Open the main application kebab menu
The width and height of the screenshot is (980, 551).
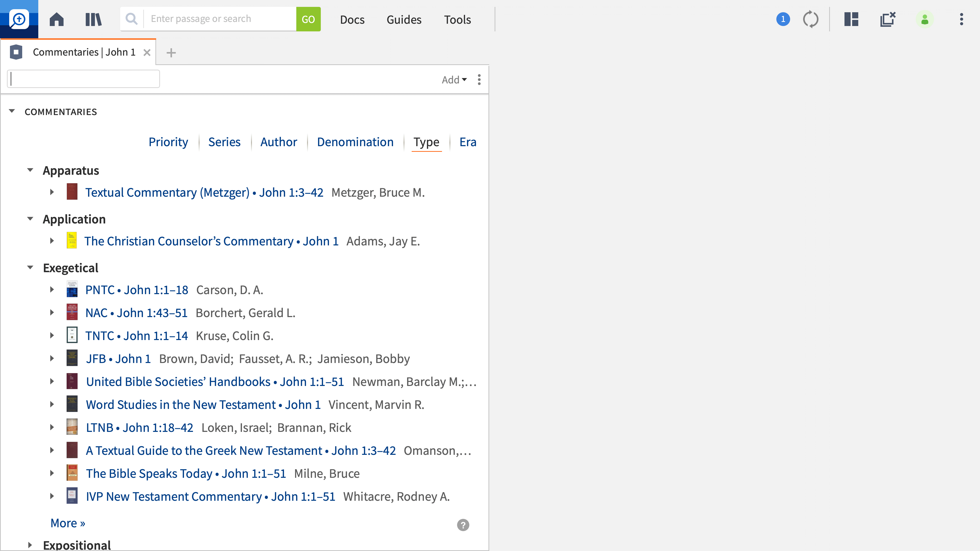point(961,19)
